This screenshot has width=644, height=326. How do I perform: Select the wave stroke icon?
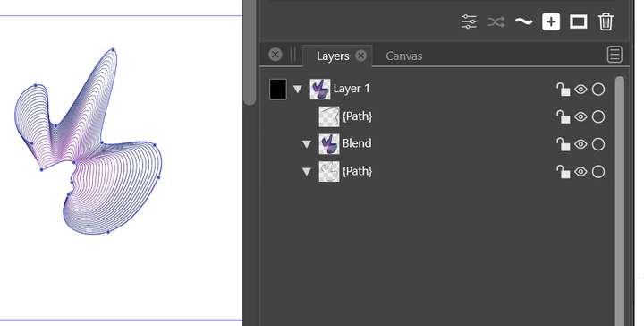click(x=523, y=21)
